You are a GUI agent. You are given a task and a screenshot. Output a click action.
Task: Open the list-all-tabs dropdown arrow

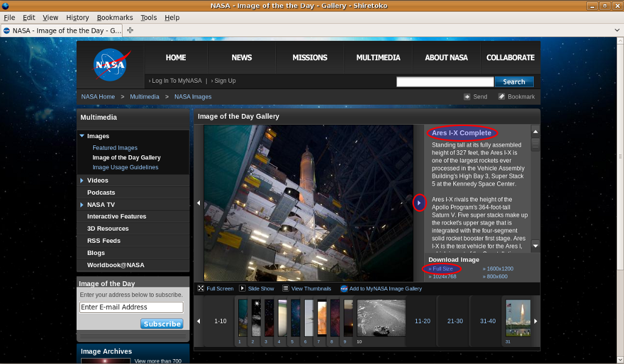(x=617, y=30)
